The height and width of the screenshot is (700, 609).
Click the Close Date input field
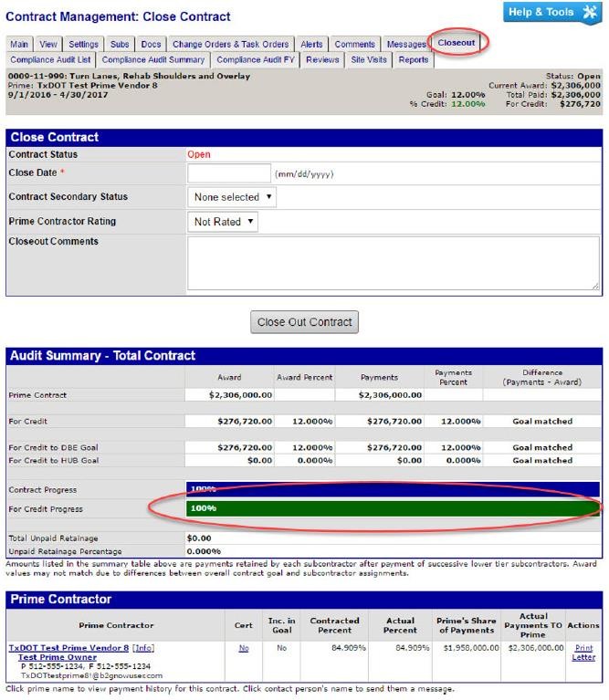[x=228, y=172]
